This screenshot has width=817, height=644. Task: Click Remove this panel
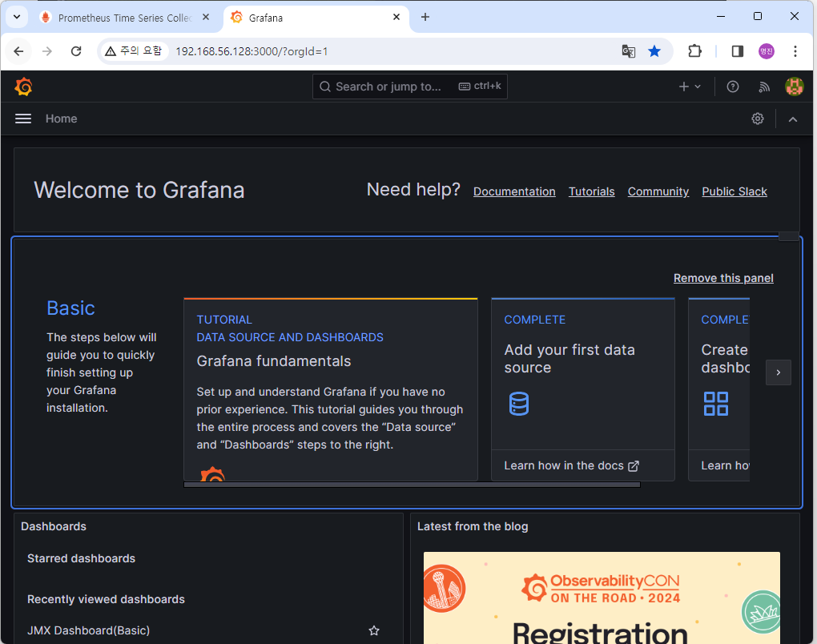point(723,278)
